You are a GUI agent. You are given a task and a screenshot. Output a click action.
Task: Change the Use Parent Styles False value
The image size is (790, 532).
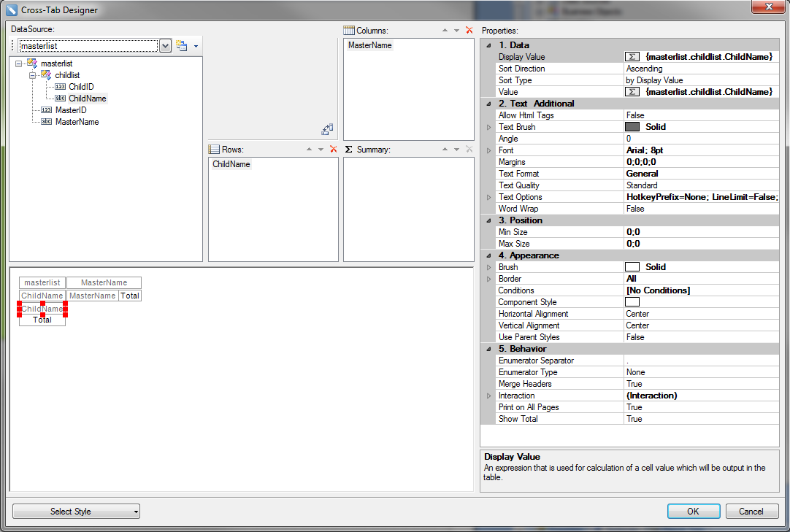click(702, 337)
